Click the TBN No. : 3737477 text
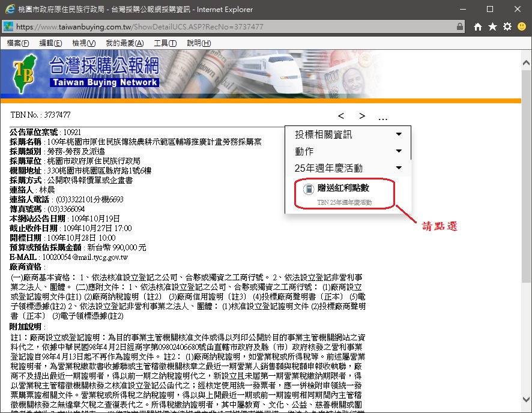532x413 pixels. pos(40,115)
